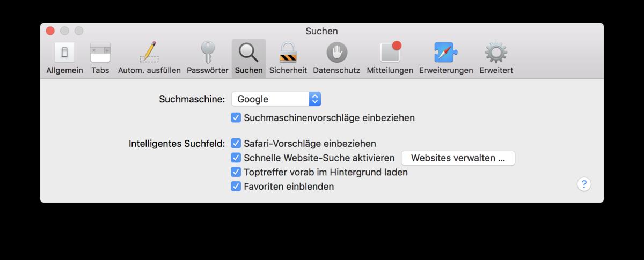Select the Passwörter key icon
The image size is (644, 260).
(207, 58)
